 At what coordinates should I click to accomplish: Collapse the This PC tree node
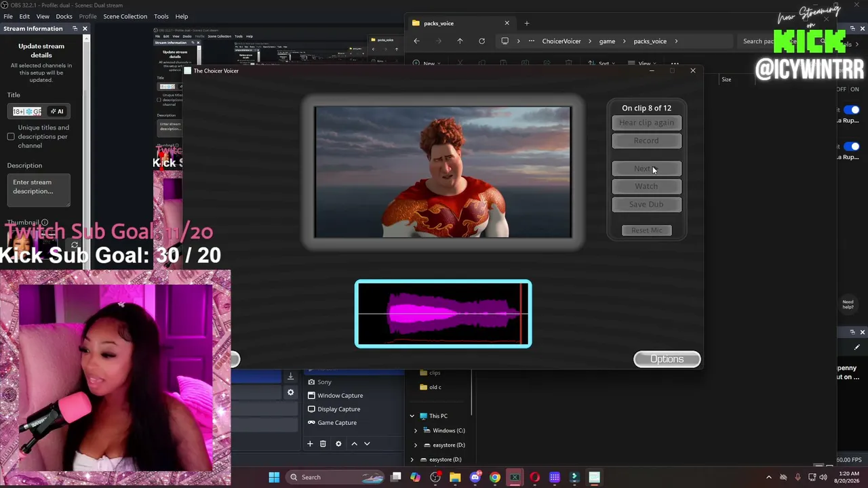pyautogui.click(x=412, y=416)
